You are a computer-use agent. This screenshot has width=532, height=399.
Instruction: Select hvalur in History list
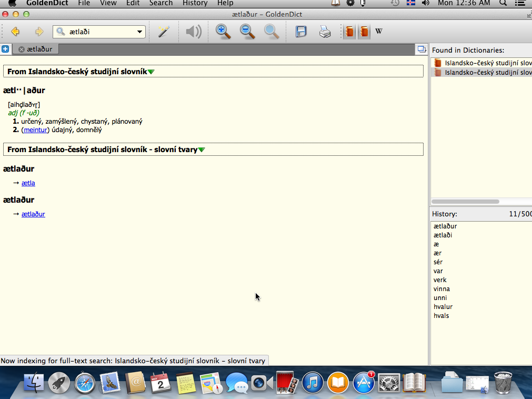[443, 307]
